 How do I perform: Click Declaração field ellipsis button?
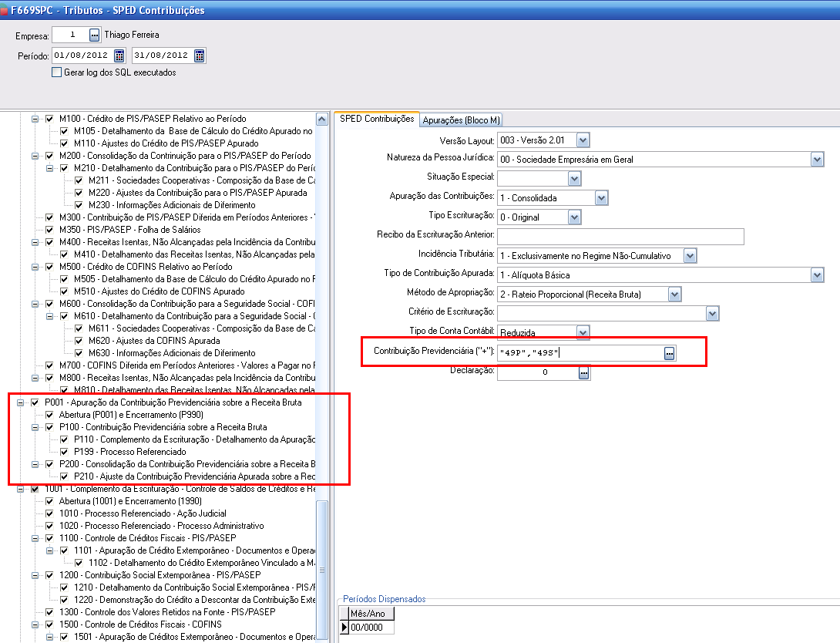coord(584,372)
